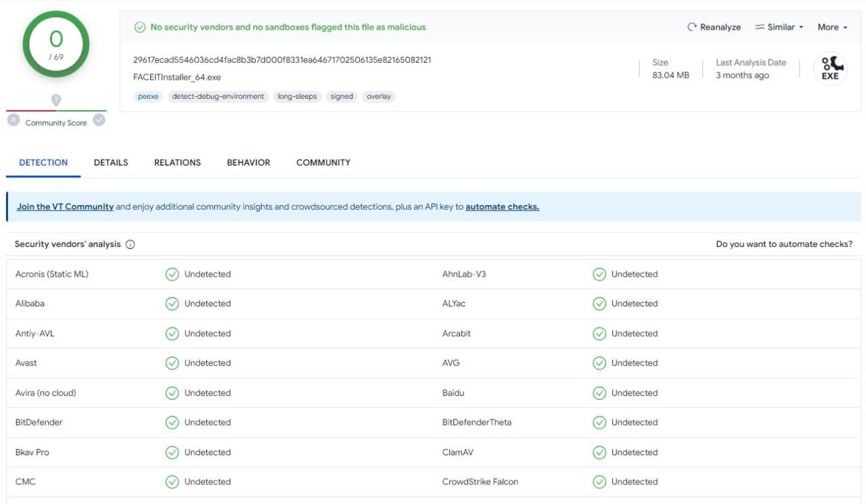Follow the Join the VT Community link
The height and width of the screenshot is (504, 866).
point(65,207)
